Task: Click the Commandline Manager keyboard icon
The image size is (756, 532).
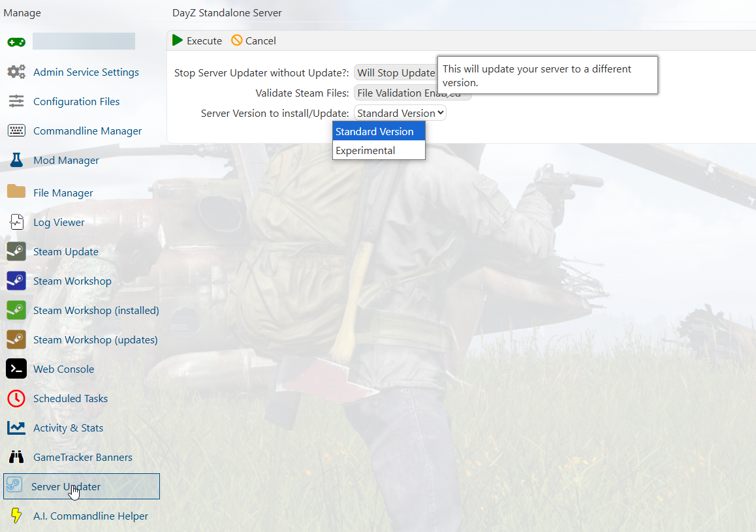Action: [16, 131]
